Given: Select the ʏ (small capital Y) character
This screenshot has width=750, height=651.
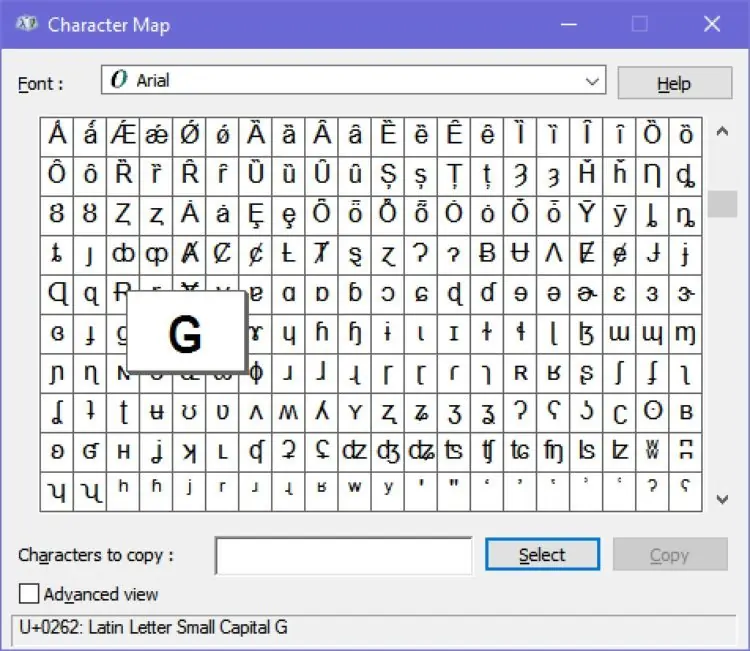Looking at the screenshot, I should click(354, 413).
